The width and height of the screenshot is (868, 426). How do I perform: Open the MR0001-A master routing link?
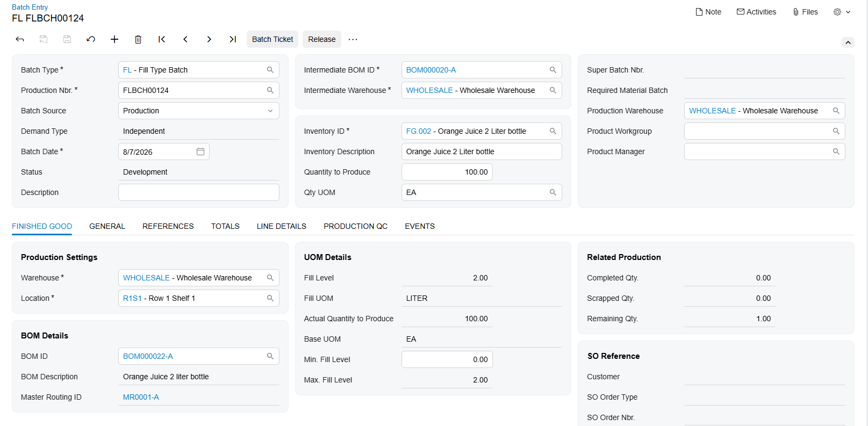click(x=141, y=397)
